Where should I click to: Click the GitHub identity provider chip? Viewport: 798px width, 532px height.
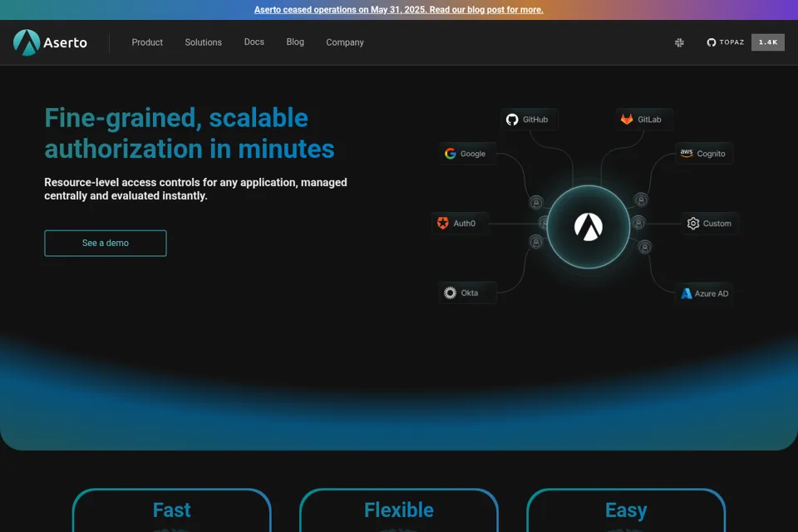[529, 120]
